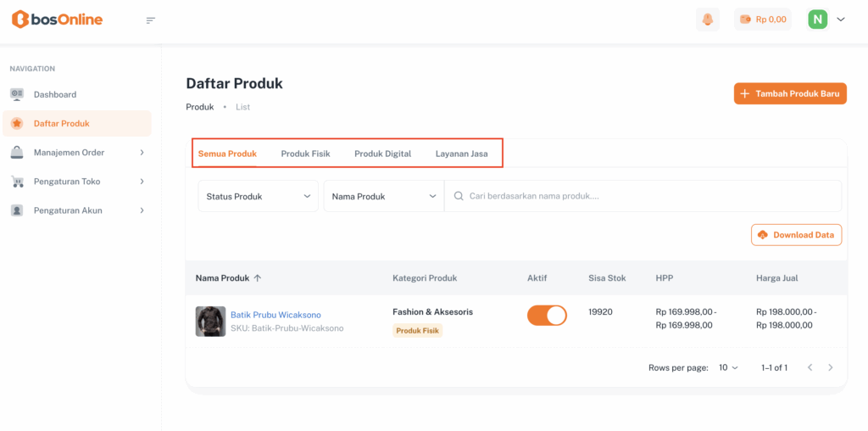The width and height of the screenshot is (868, 431).
Task: Open notifications bell icon
Action: [707, 19]
